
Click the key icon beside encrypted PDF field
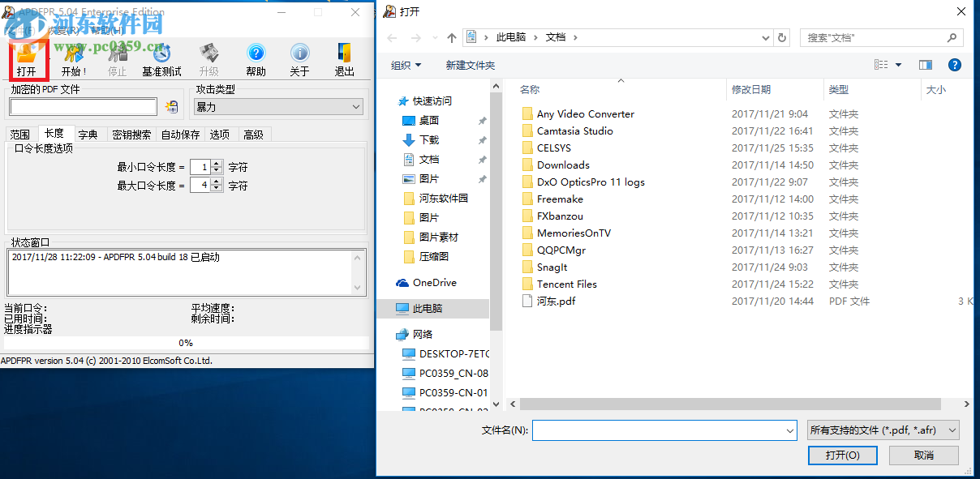[170, 106]
